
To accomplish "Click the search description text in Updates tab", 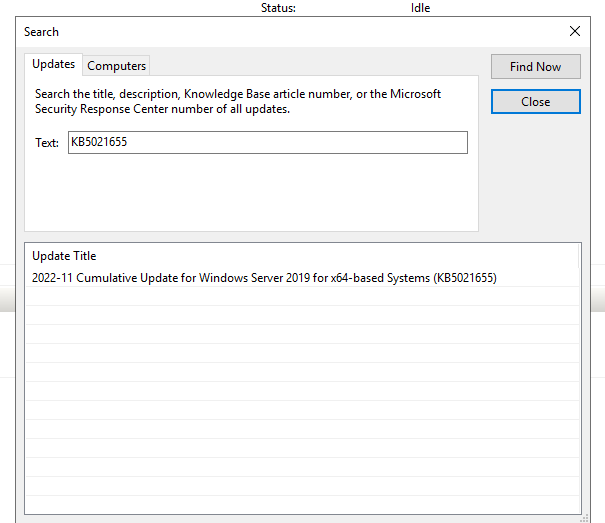I will [x=238, y=102].
